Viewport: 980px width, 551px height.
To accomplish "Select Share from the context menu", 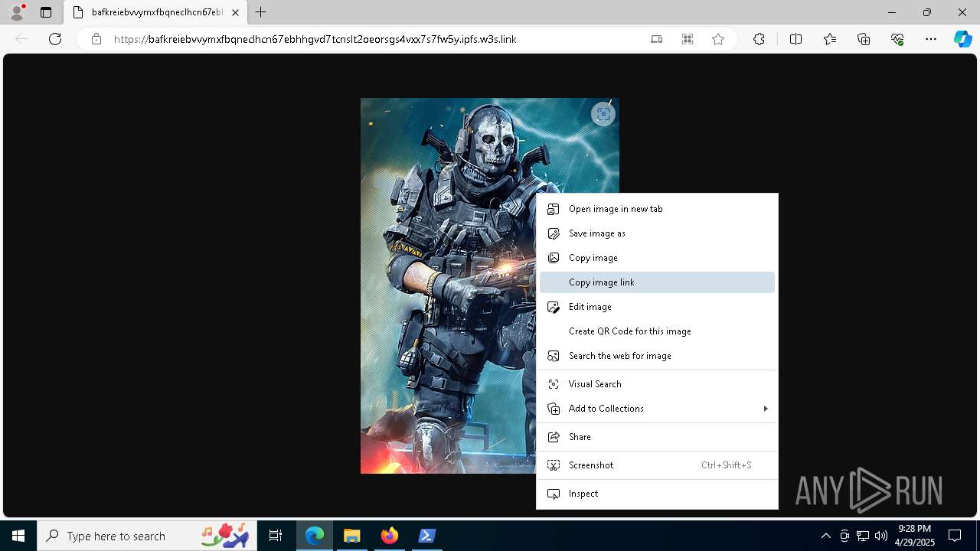I will tap(657, 437).
